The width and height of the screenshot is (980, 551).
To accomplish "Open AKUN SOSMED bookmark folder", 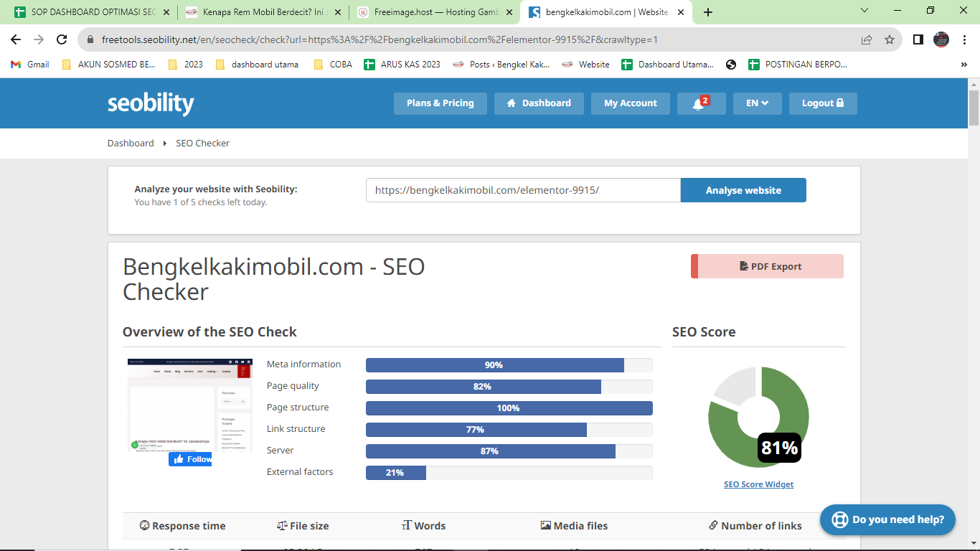I will (x=108, y=64).
